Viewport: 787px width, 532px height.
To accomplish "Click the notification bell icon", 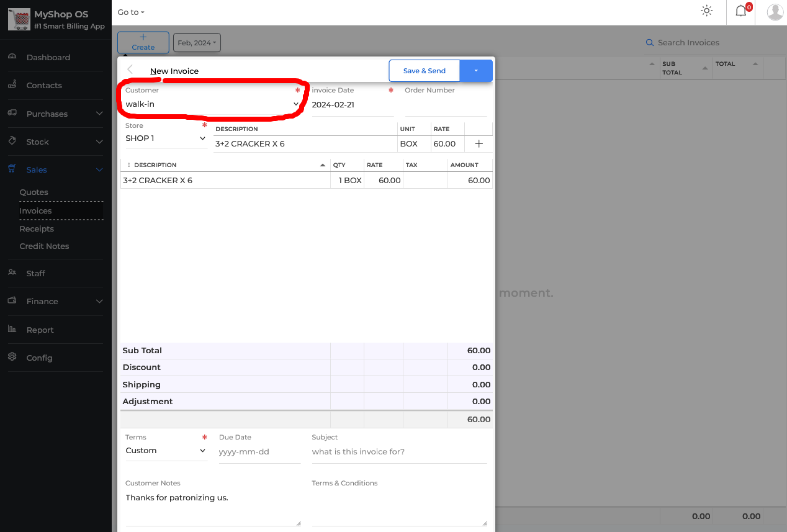I will tap(740, 11).
